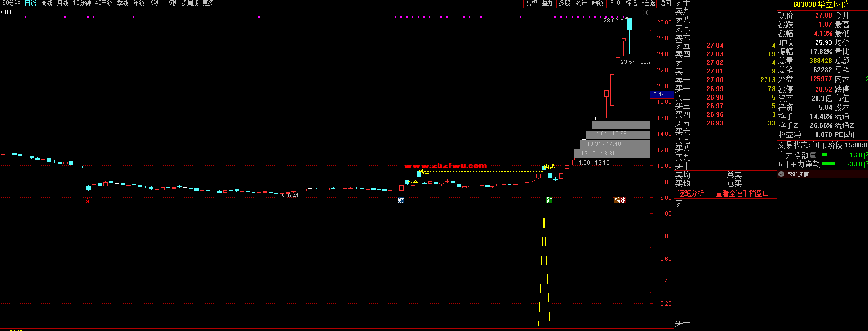Click the 卖四 price 27.03
The width and height of the screenshot is (868, 331).
pos(715,54)
